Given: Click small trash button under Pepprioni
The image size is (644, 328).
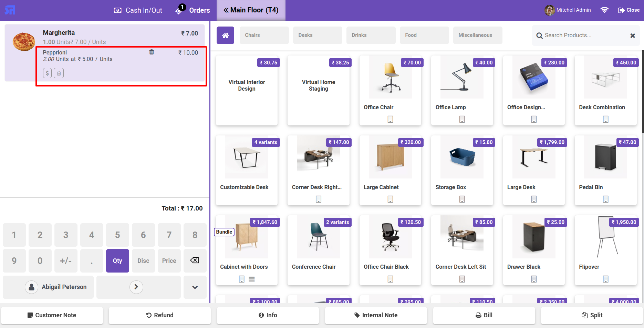Looking at the screenshot, I should [x=59, y=73].
